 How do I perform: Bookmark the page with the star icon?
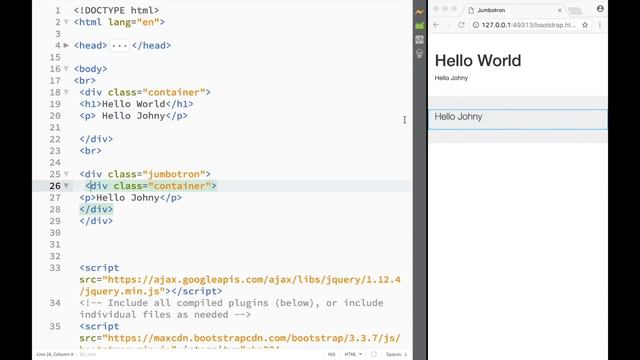pyautogui.click(x=585, y=25)
